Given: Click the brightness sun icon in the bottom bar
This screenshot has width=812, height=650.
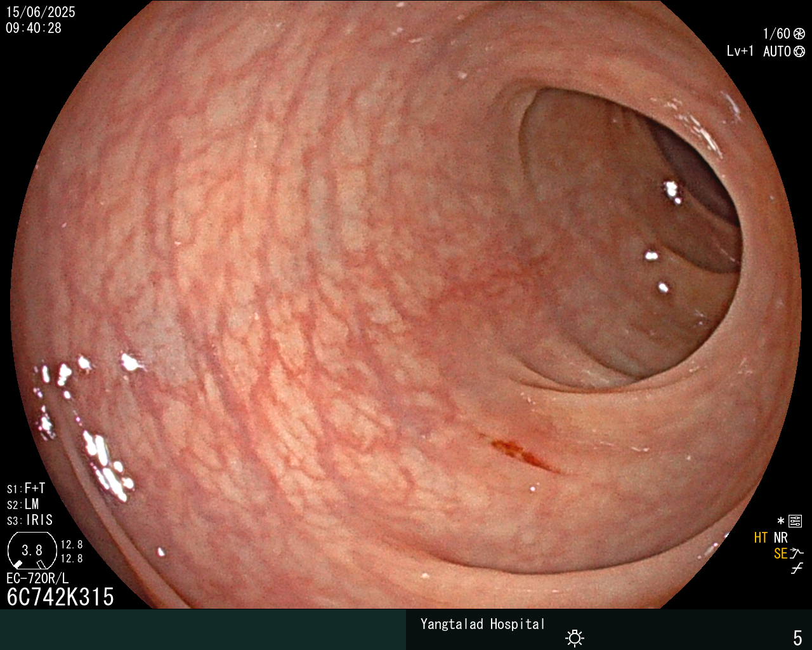Looking at the screenshot, I should pyautogui.click(x=575, y=637).
